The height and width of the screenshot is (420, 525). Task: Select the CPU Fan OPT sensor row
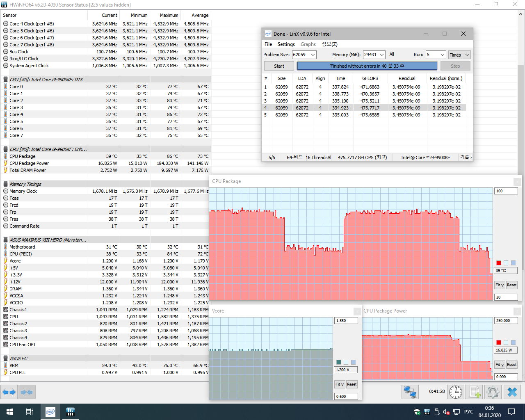click(x=106, y=345)
